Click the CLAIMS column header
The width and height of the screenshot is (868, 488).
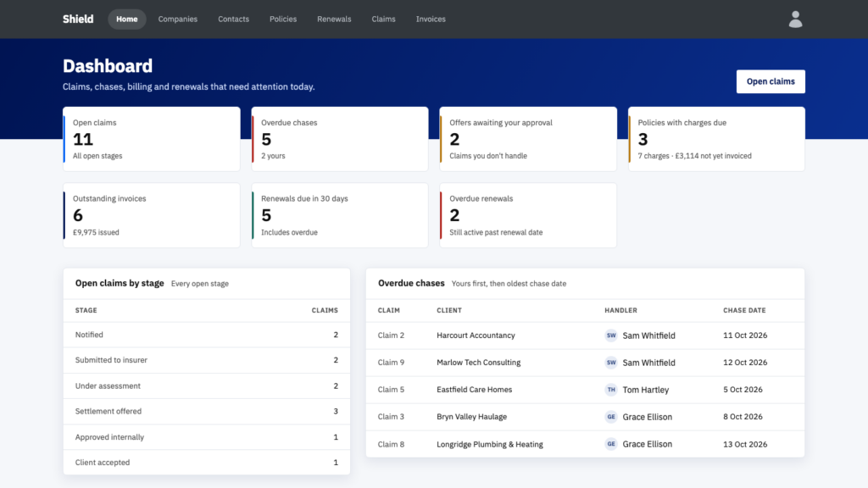click(x=325, y=310)
